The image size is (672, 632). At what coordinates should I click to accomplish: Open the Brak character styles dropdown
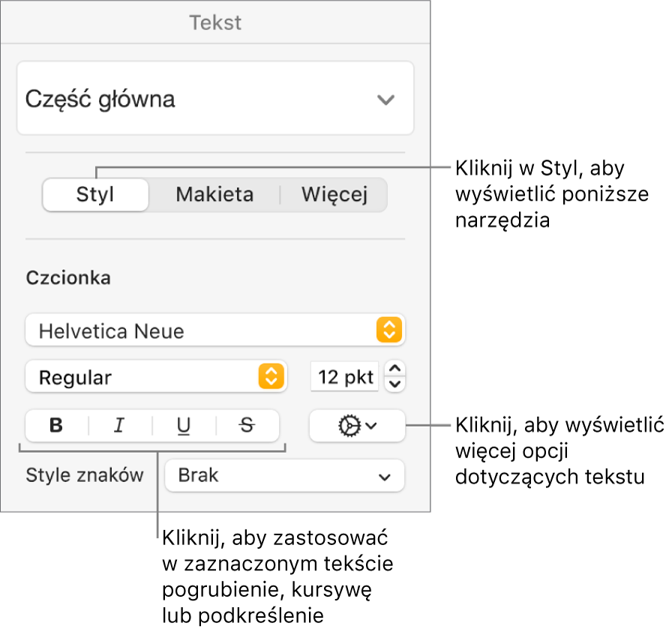click(x=285, y=475)
